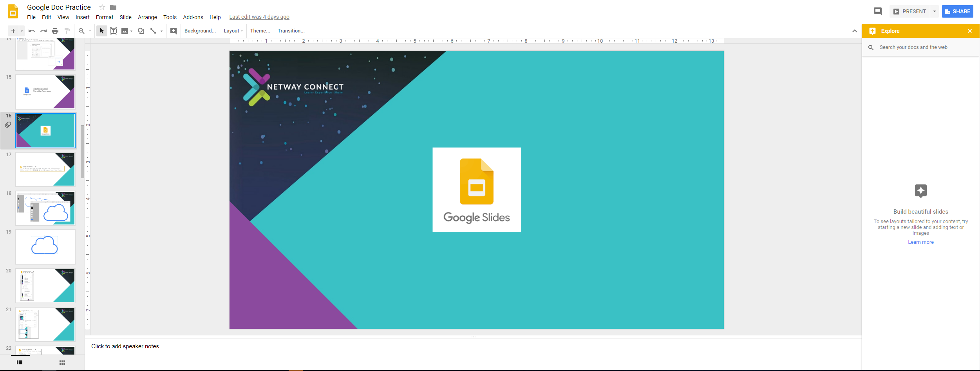Close the Explore panel

[970, 31]
